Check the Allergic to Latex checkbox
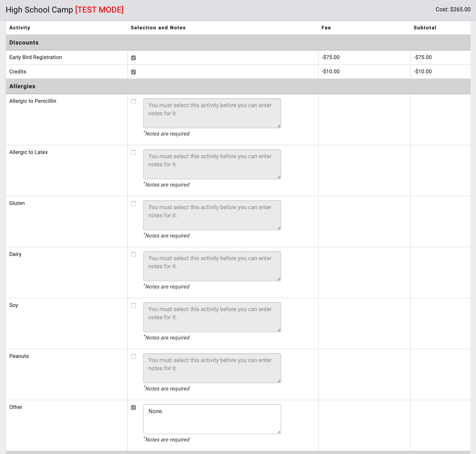 [x=133, y=153]
